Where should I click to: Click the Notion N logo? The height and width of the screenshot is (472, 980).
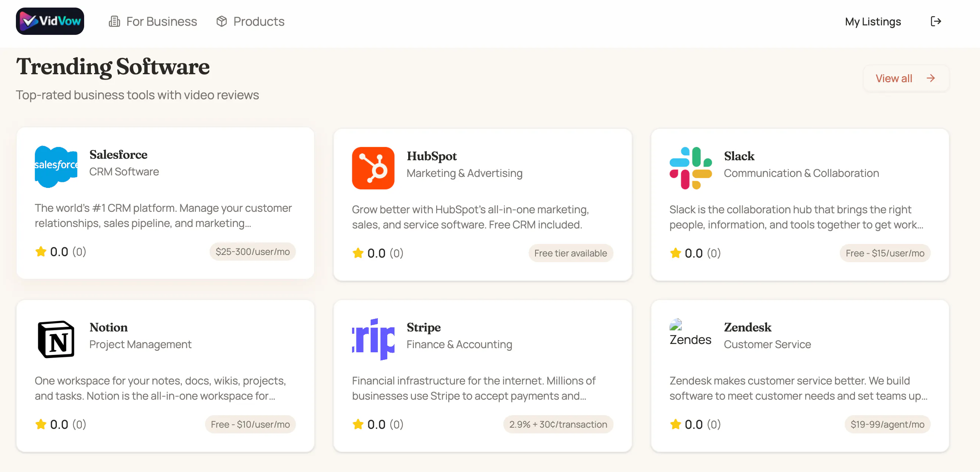tap(56, 339)
